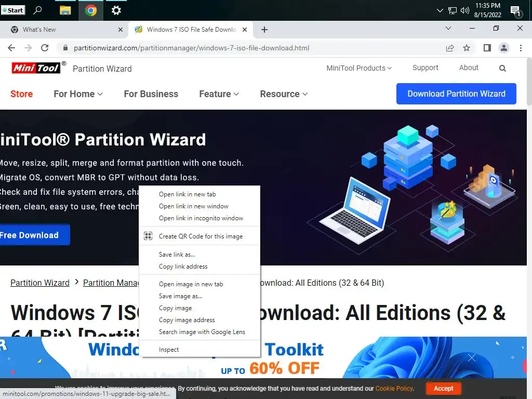Click the Support link

[x=425, y=68]
